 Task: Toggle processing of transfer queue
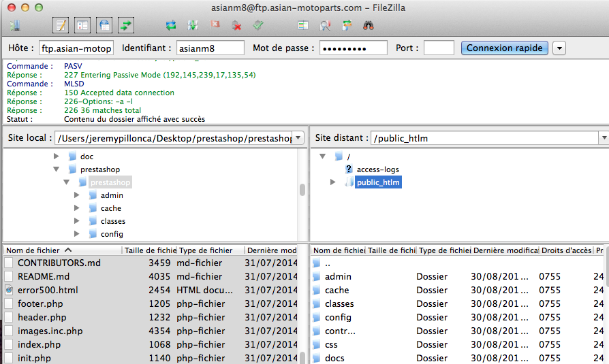(x=193, y=26)
